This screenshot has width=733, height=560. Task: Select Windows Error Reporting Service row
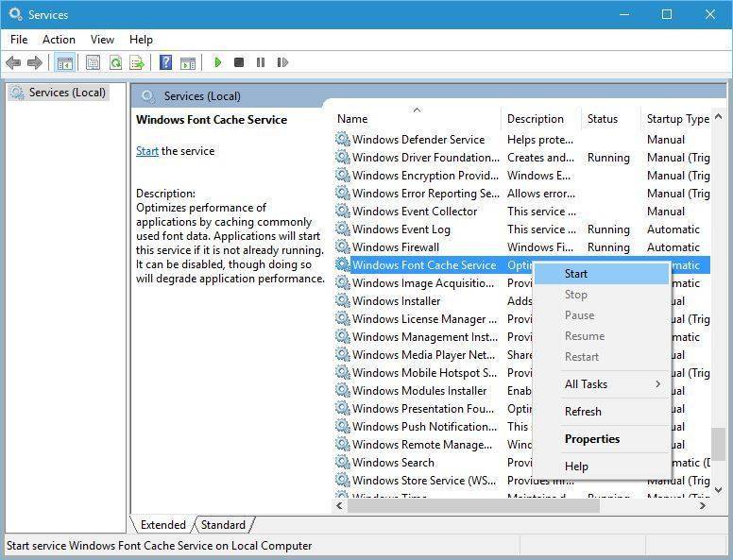(522, 193)
